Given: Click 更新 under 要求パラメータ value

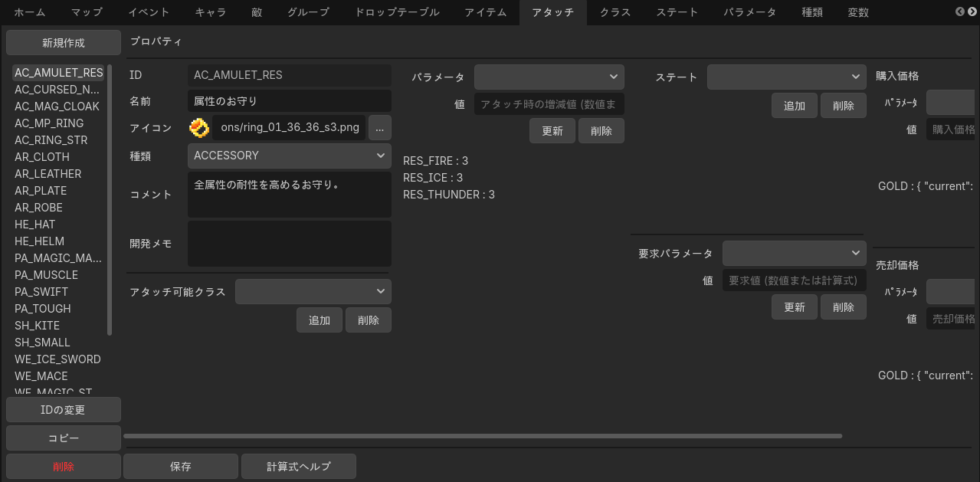Looking at the screenshot, I should (795, 307).
